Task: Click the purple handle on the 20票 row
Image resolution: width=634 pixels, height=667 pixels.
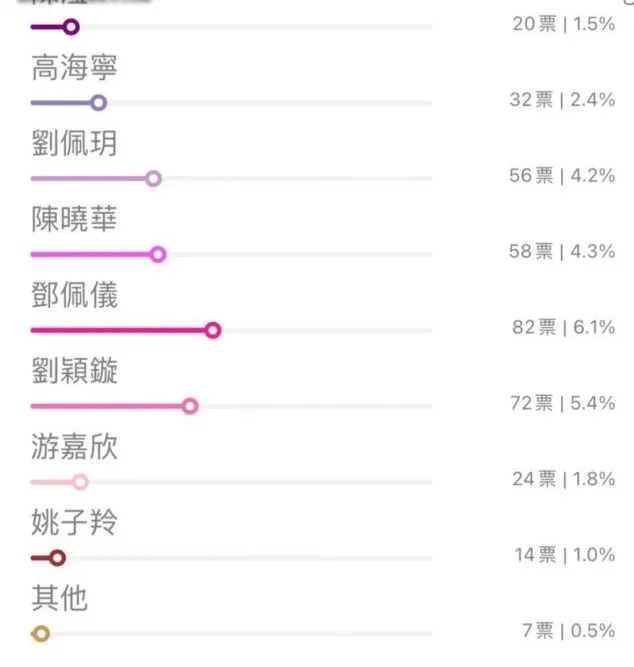Action: [x=70, y=27]
